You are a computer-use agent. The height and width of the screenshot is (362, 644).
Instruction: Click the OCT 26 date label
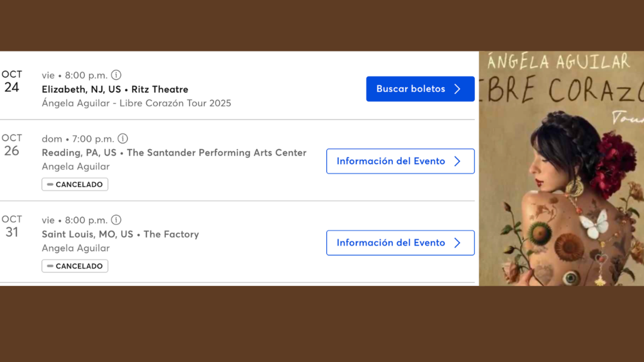(12, 145)
